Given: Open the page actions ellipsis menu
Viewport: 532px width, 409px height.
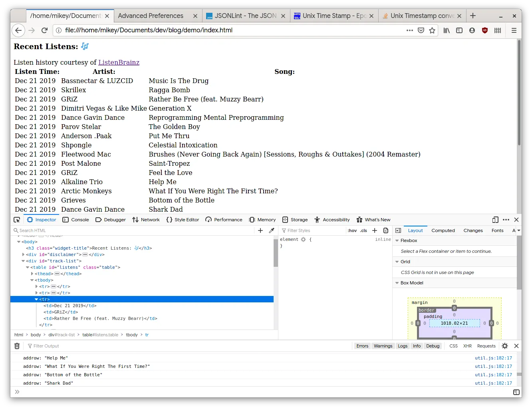Looking at the screenshot, I should 410,30.
